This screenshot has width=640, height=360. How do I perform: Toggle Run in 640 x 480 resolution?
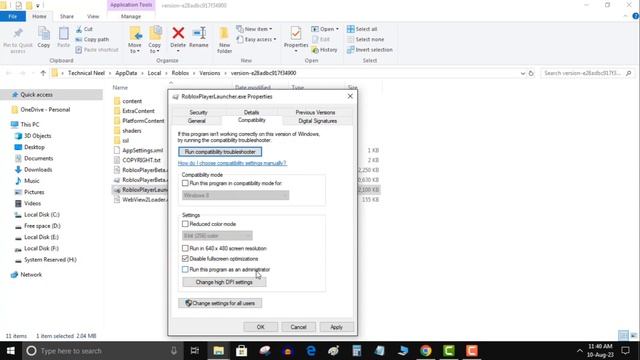[x=185, y=248]
